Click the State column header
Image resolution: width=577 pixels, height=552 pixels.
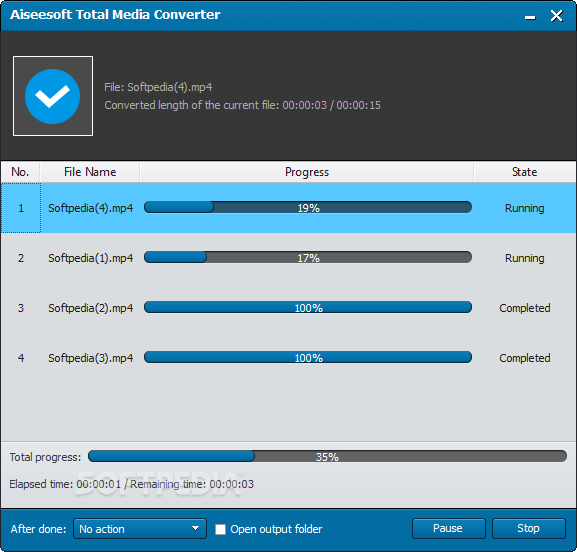525,172
